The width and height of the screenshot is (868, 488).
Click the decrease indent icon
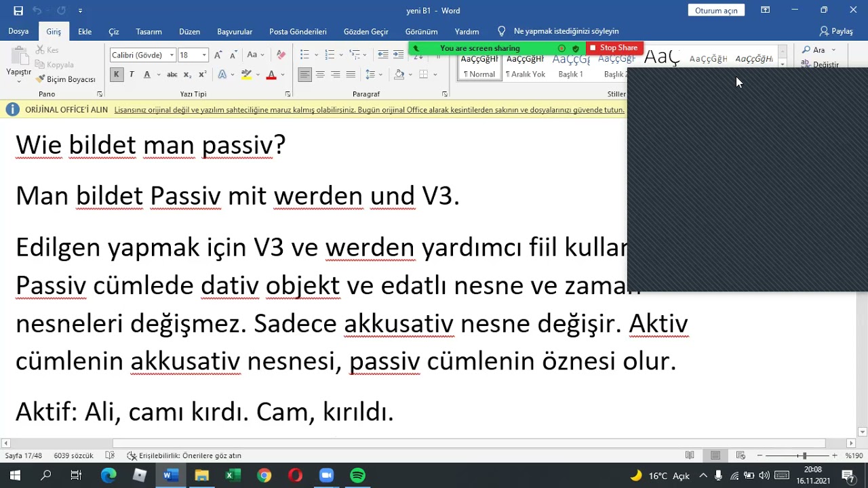(382, 55)
